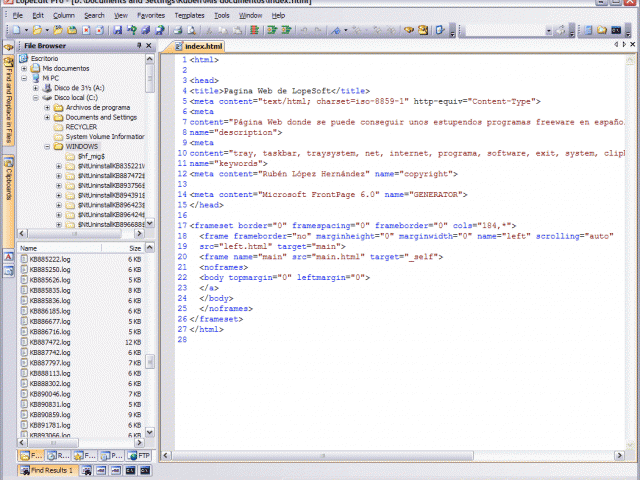
Task: Pin the File Browser panel
Action: [x=139, y=45]
